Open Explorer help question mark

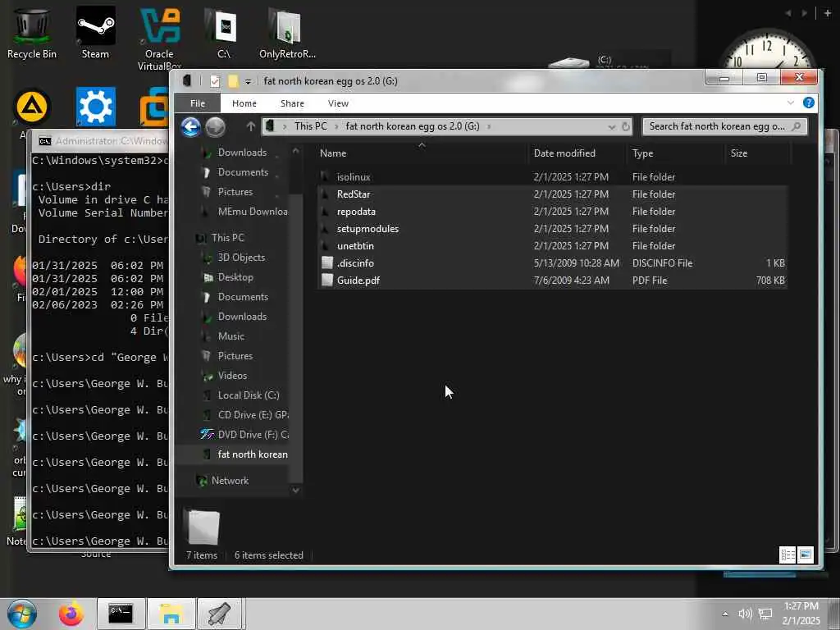tap(808, 103)
